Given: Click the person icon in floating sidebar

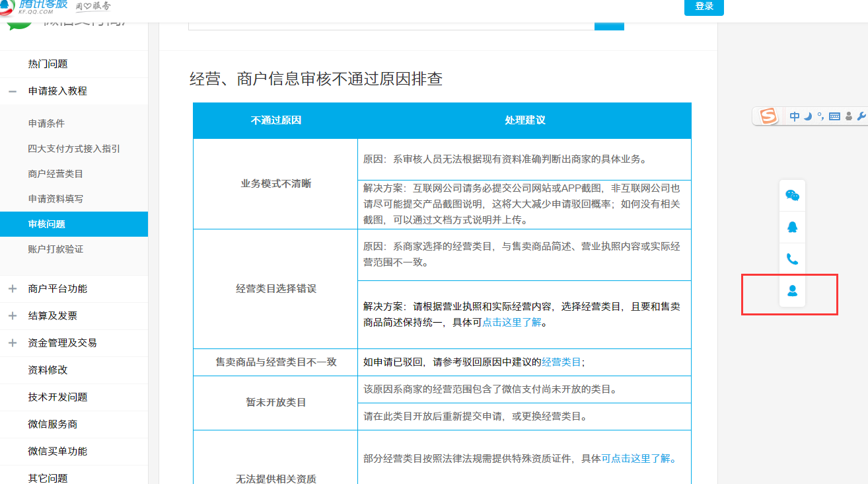Looking at the screenshot, I should (792, 290).
